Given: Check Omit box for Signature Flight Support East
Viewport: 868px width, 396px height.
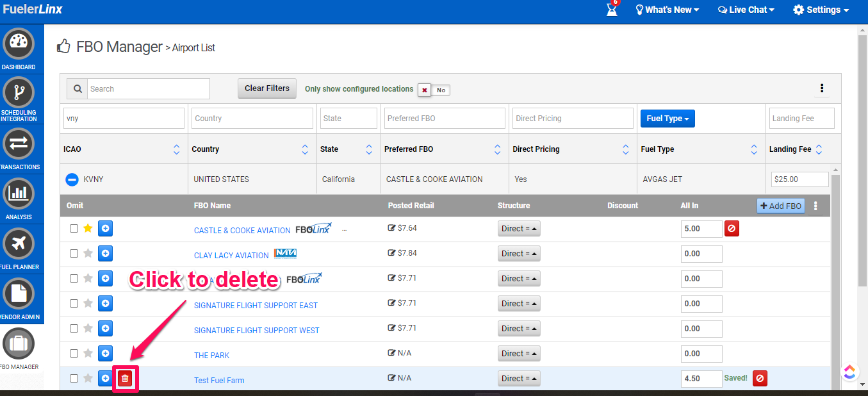Looking at the screenshot, I should 74,303.
